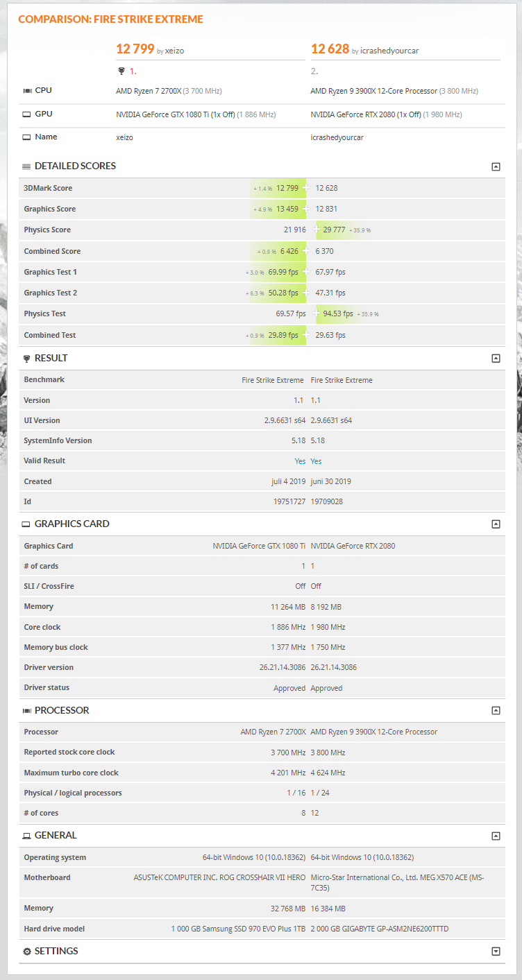Open the 12 628 score by icrashedyourcar
522x980 pixels.
(330, 49)
